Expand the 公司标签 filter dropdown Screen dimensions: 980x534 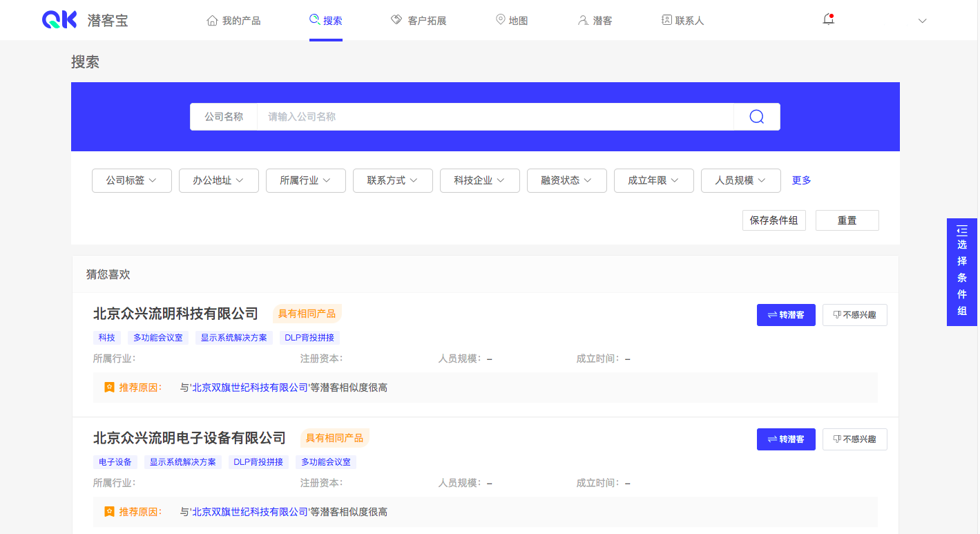tap(132, 180)
